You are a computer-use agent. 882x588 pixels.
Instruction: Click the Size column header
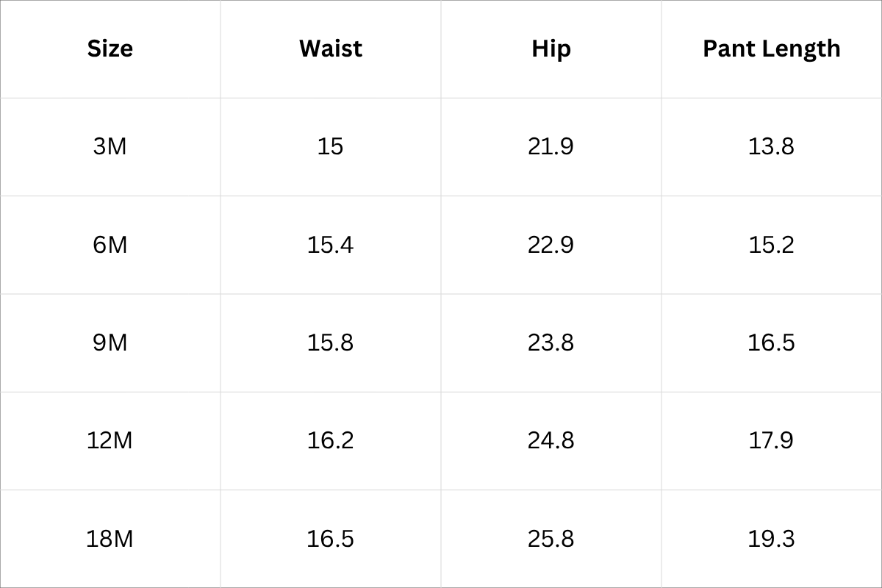[110, 49]
